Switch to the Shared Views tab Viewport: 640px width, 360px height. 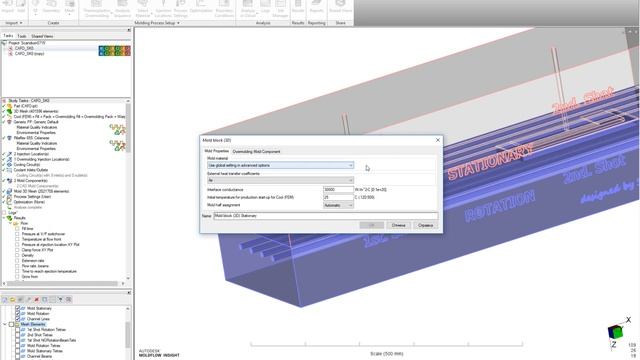42,36
